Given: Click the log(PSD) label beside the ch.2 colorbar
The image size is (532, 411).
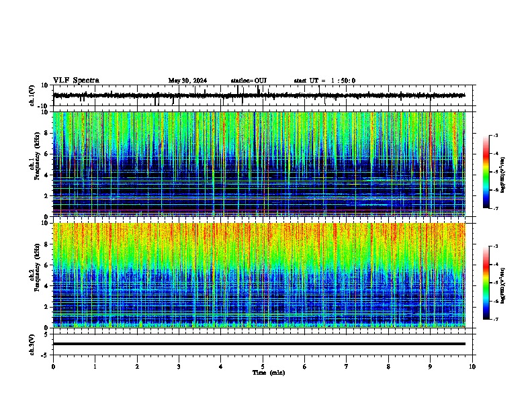Looking at the screenshot, I should point(502,285).
